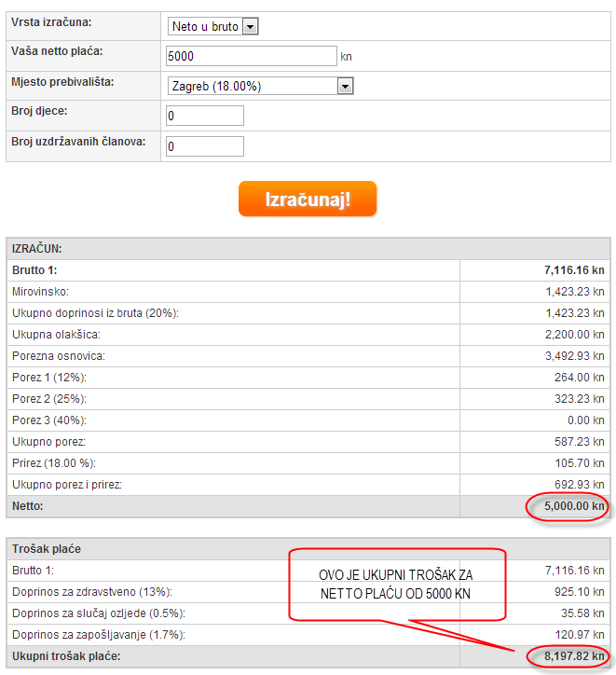Select the Doprinos za zdravstveno value 925.10 kn
The height and width of the screenshot is (675, 616).
point(579,592)
